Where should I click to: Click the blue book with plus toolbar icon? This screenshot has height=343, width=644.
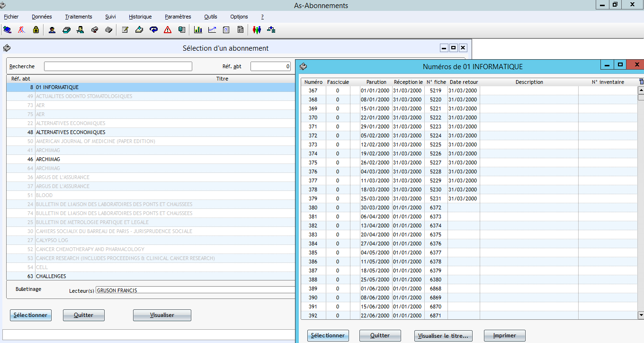click(7, 30)
